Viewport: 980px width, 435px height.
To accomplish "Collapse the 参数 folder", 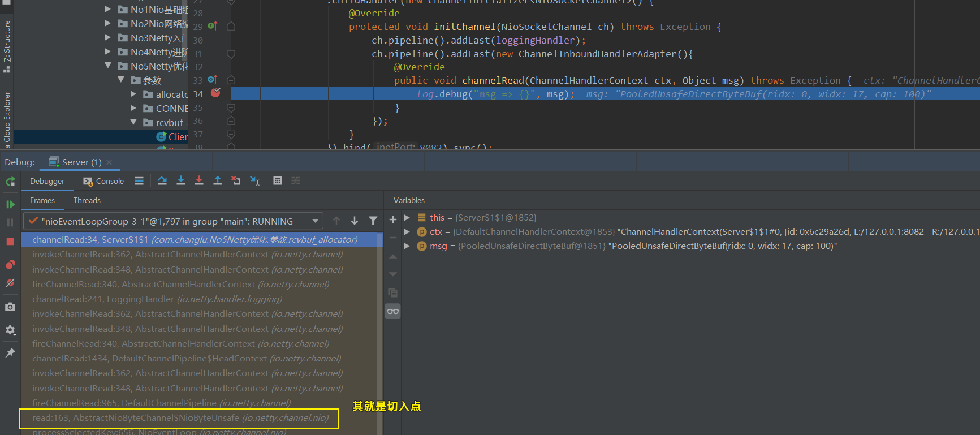I will [x=121, y=80].
